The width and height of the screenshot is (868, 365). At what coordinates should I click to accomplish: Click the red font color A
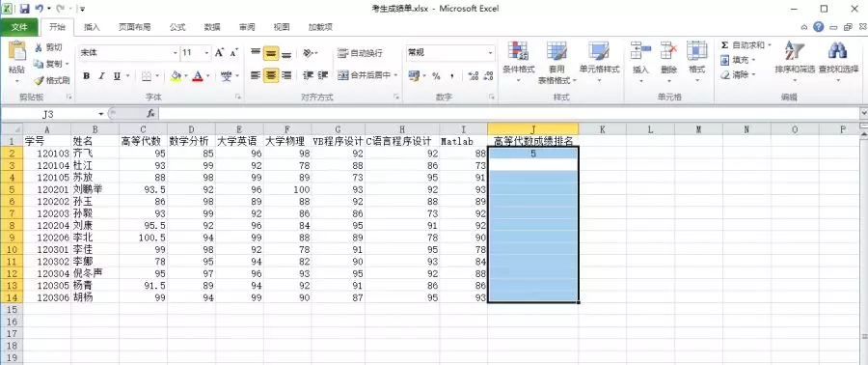[x=198, y=76]
